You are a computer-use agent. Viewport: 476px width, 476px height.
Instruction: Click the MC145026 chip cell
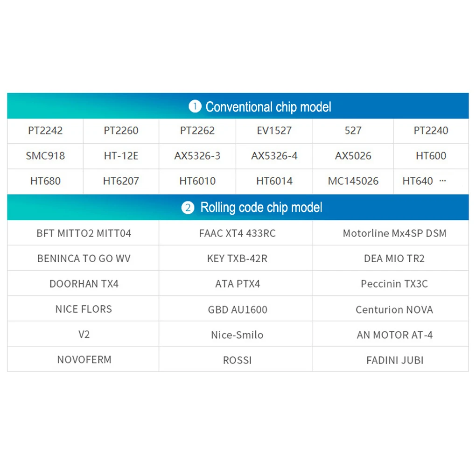tap(353, 181)
